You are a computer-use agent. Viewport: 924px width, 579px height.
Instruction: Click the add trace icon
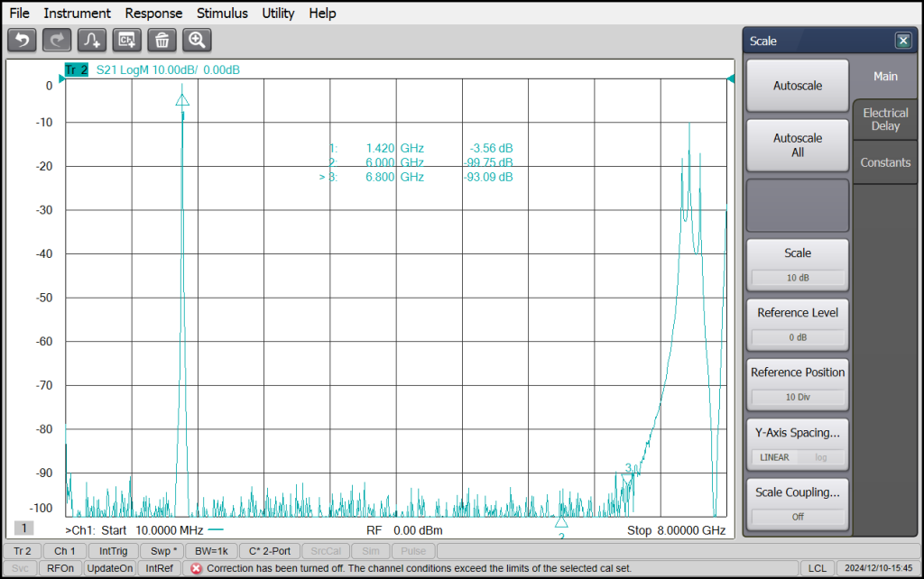point(92,40)
